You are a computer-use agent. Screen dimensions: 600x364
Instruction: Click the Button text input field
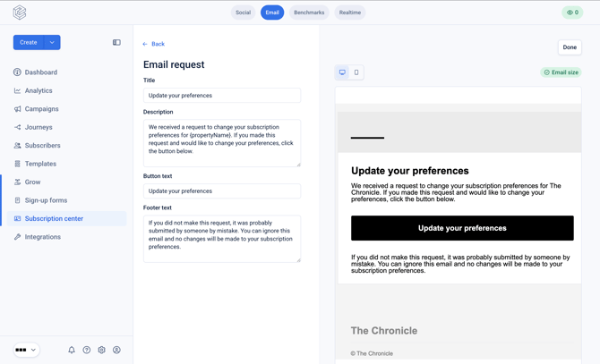[x=222, y=191]
